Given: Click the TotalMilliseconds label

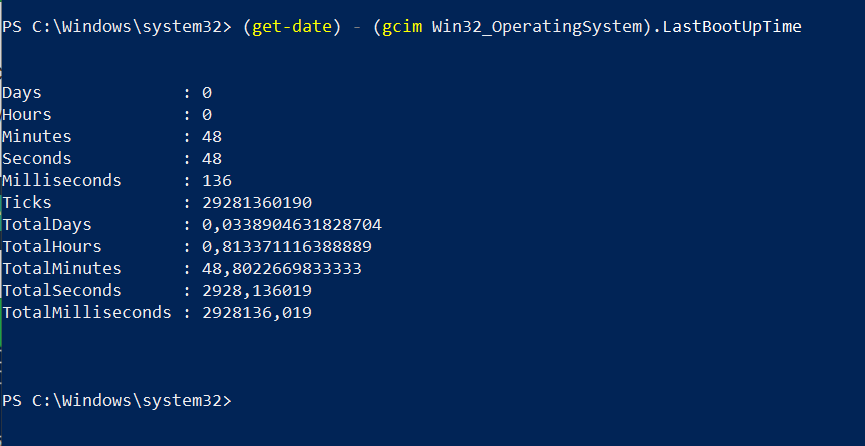Looking at the screenshot, I should (x=87, y=313).
